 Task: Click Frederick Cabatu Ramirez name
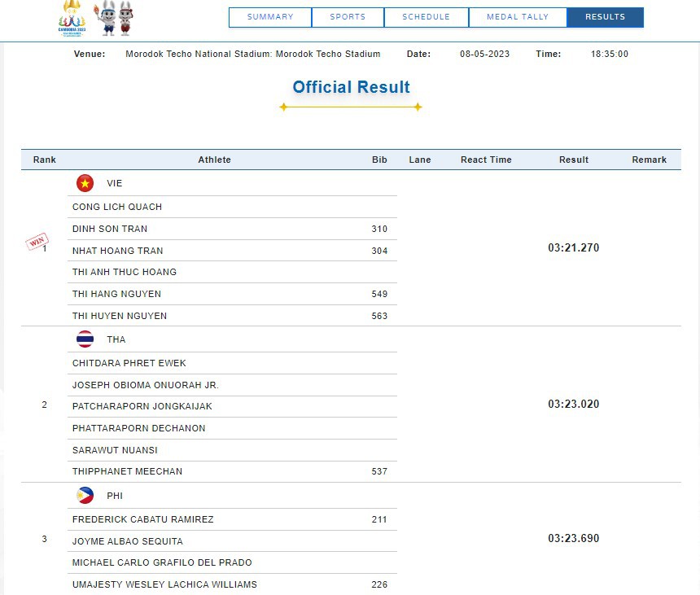tap(143, 519)
